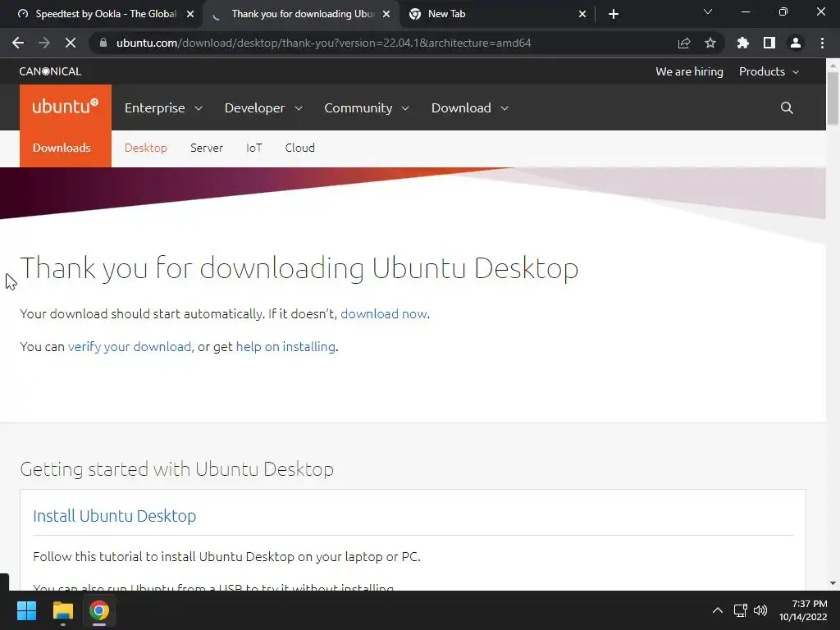Open the volume tray icon
The height and width of the screenshot is (630, 840).
(x=760, y=610)
